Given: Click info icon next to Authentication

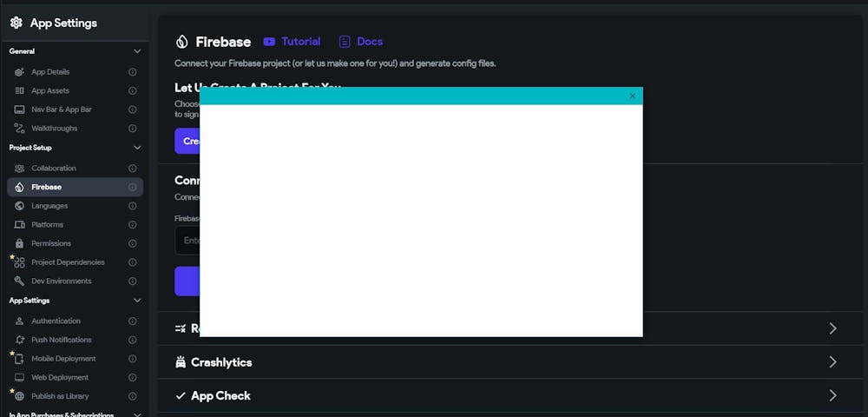Looking at the screenshot, I should pos(132,321).
